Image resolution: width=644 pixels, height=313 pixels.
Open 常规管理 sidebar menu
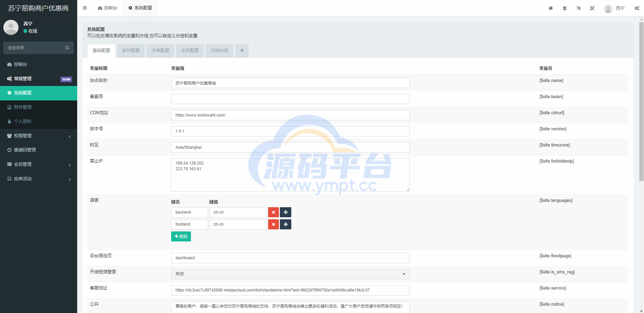[39, 79]
